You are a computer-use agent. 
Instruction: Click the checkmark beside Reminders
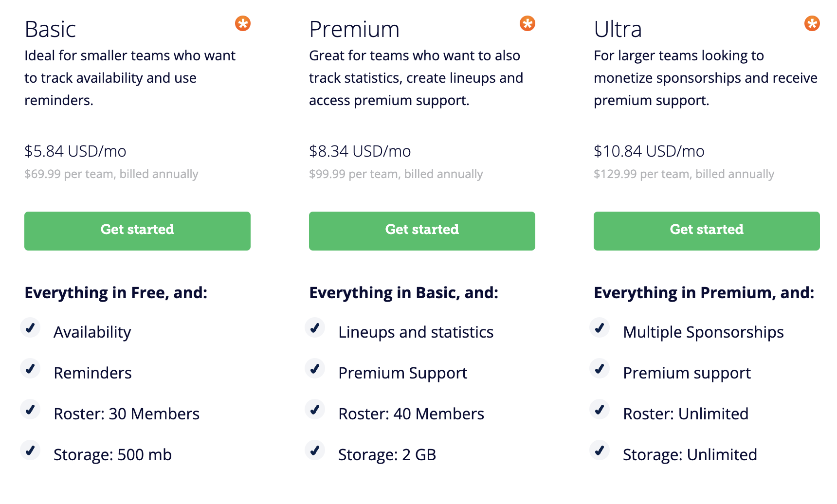(x=30, y=368)
